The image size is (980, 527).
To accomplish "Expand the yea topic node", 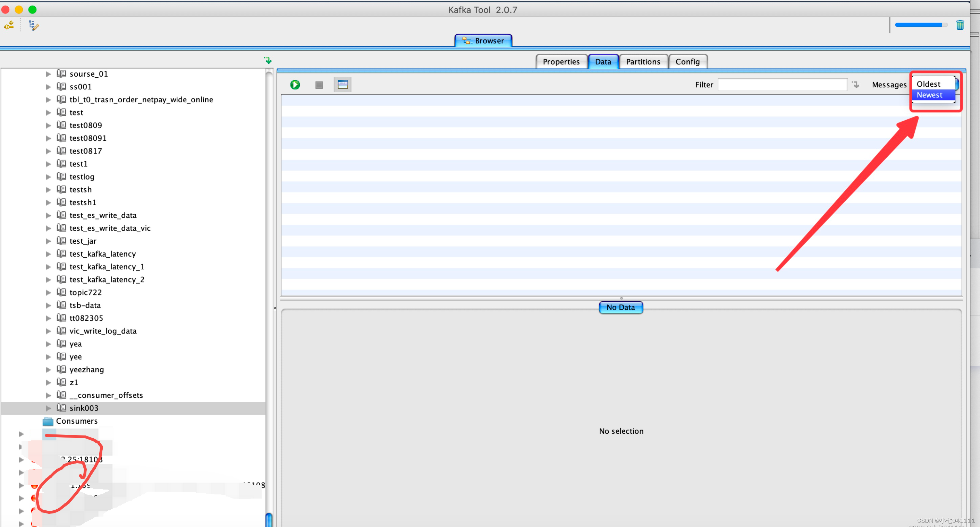I will (x=48, y=344).
